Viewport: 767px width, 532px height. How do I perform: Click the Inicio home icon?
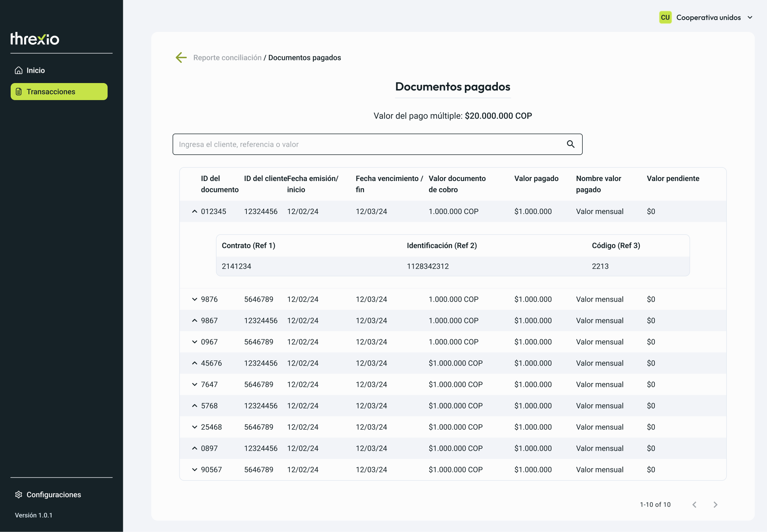pyautogui.click(x=19, y=70)
